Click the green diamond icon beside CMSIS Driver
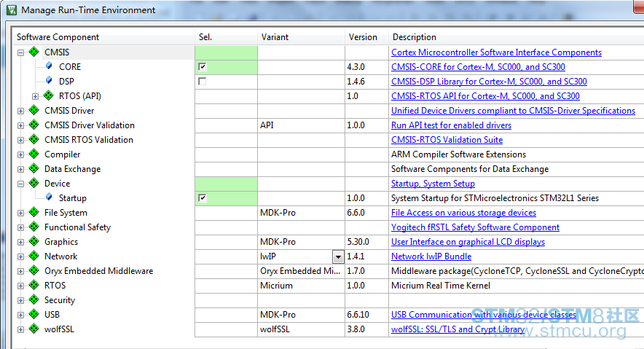Viewport: 644px width, 349px height. [x=34, y=111]
